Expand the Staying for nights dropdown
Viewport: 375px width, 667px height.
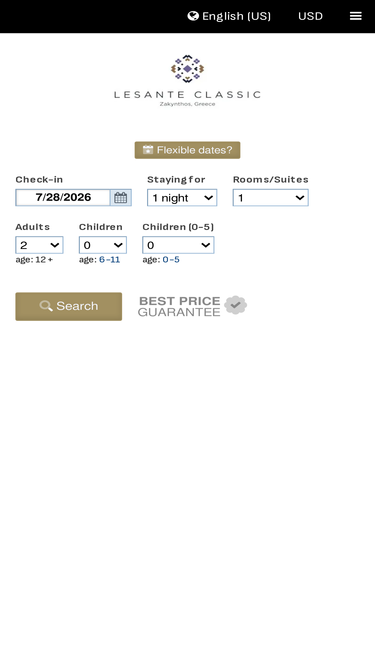coord(182,198)
